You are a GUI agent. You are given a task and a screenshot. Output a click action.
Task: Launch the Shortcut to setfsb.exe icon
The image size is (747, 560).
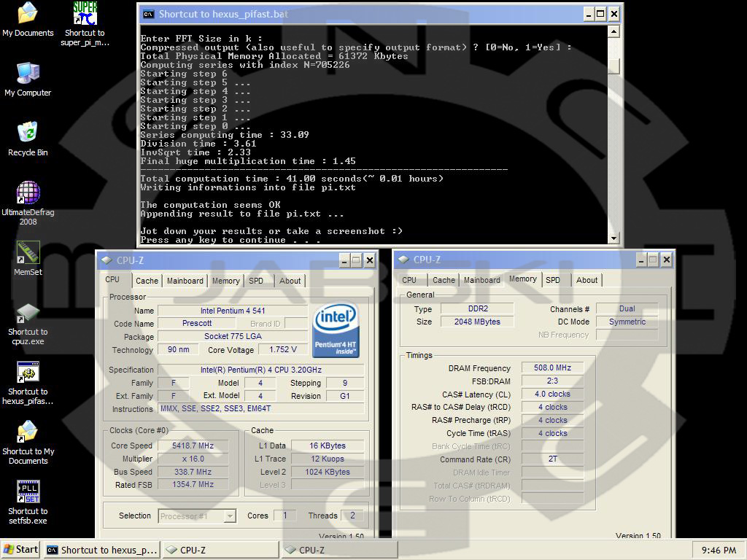tap(28, 502)
